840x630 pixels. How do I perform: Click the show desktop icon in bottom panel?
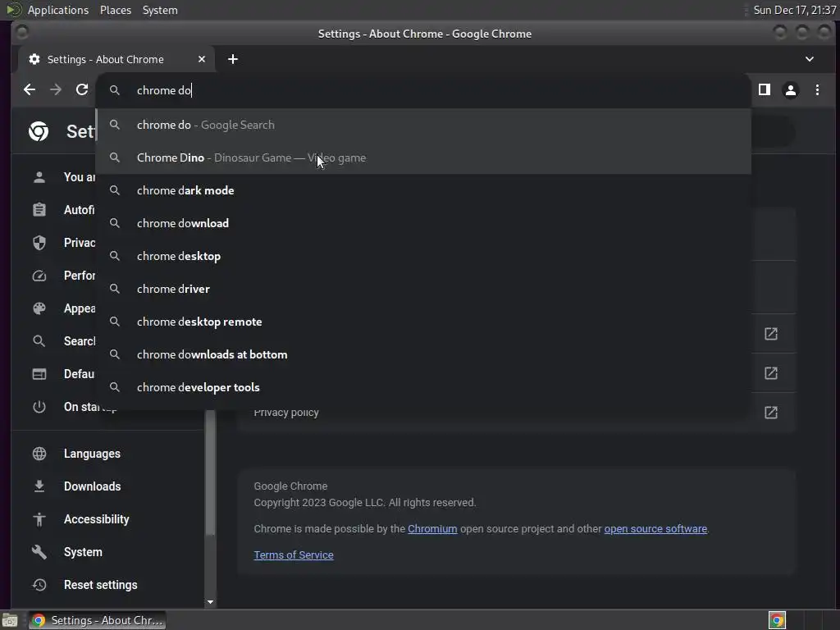(10, 621)
